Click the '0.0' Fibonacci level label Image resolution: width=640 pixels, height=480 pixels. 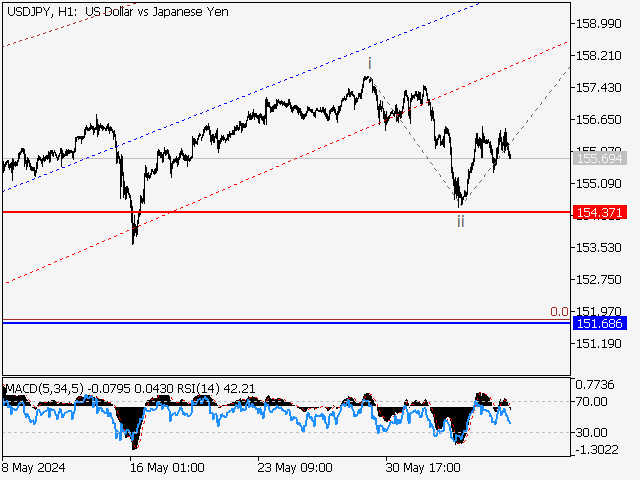click(x=559, y=312)
